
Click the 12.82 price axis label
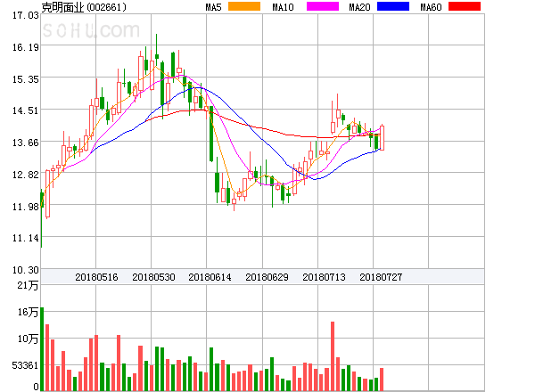coord(26,175)
